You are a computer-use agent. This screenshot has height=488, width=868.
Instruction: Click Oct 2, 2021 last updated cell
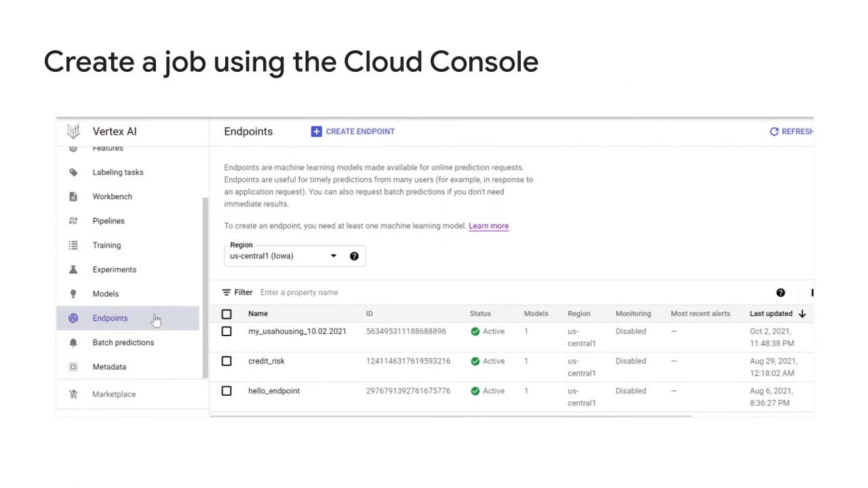pos(772,337)
